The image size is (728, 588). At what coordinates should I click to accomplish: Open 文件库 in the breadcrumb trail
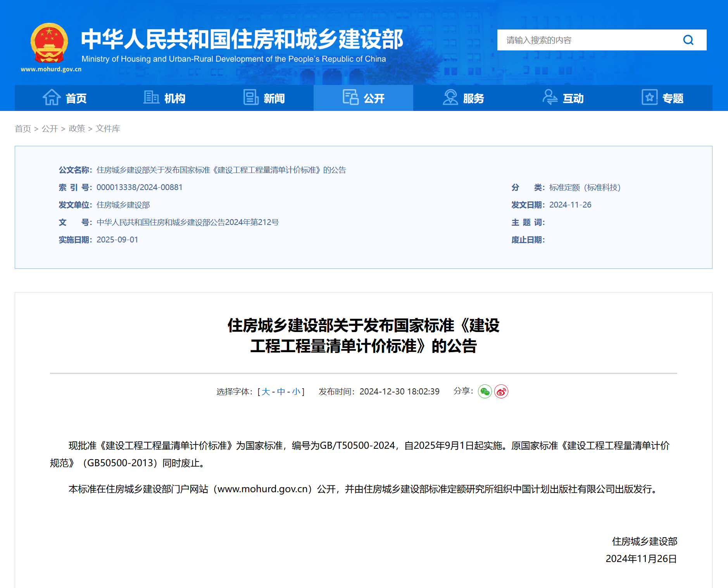point(108,129)
